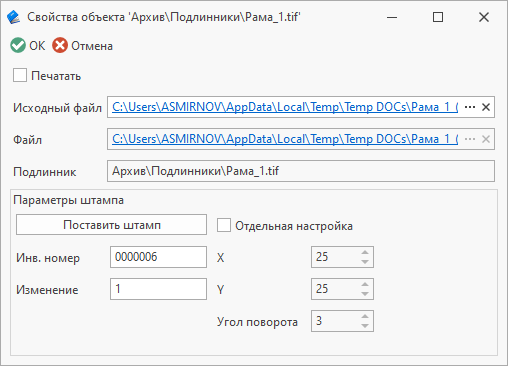Click the Поставить штамп button
This screenshot has width=508, height=366.
[x=111, y=225]
